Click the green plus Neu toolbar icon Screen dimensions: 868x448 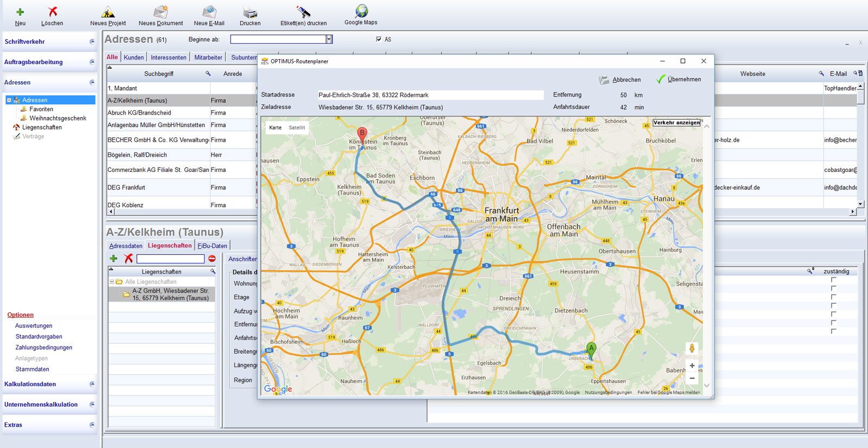click(20, 12)
